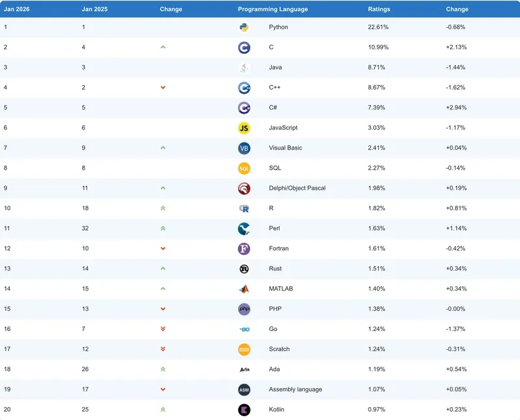Screen dimensions: 520x420
Task: Click Python's 22.61% rating cell
Action: tap(380, 27)
